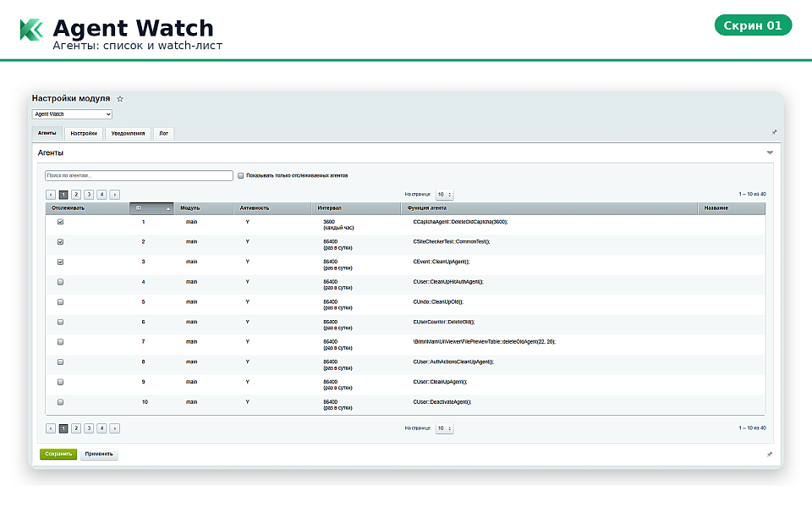Enable tracking for agent ID 4
812x508 pixels.
pyautogui.click(x=60, y=282)
